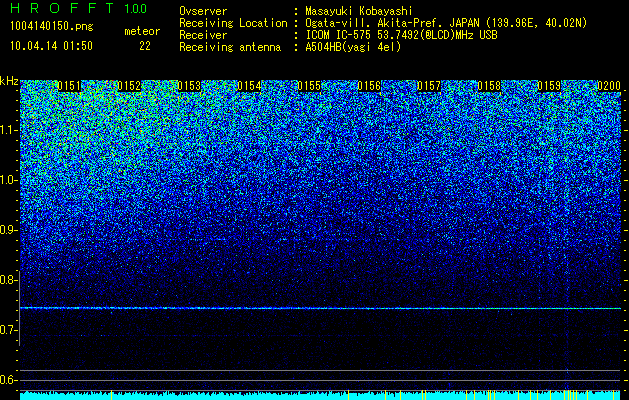
Task: Select the 0153 time marker
Action: click(189, 86)
